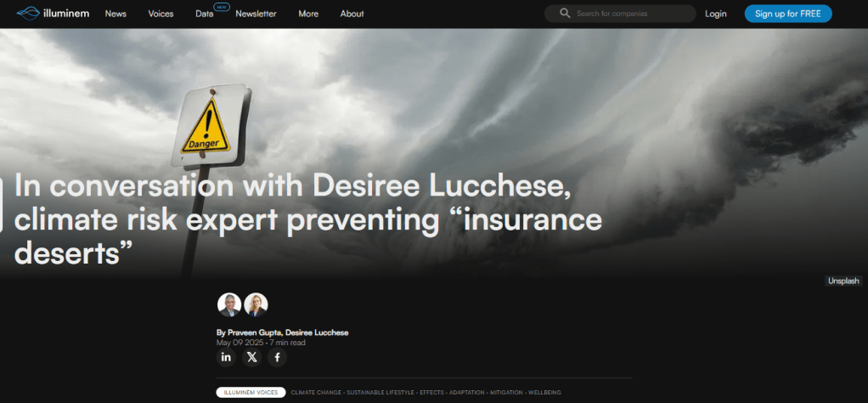Click the search magnifier icon
The width and height of the screenshot is (868, 403).
(565, 14)
